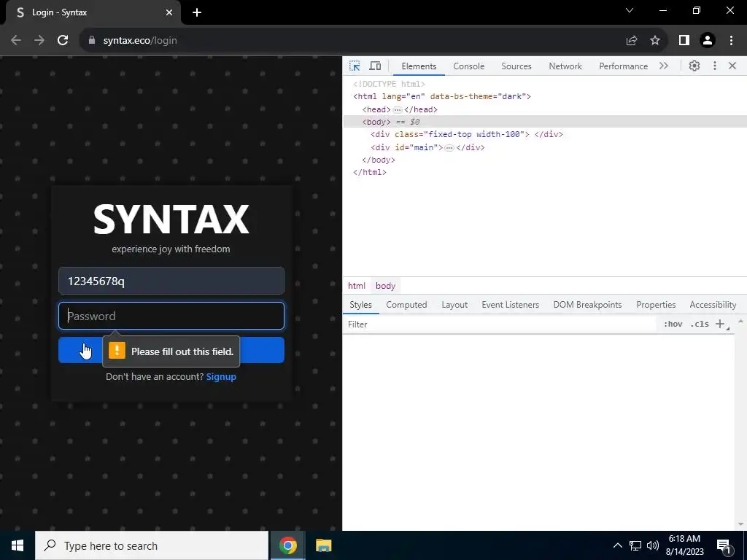Bookmark this tab with the star
The height and width of the screenshot is (560, 747).
tap(655, 41)
